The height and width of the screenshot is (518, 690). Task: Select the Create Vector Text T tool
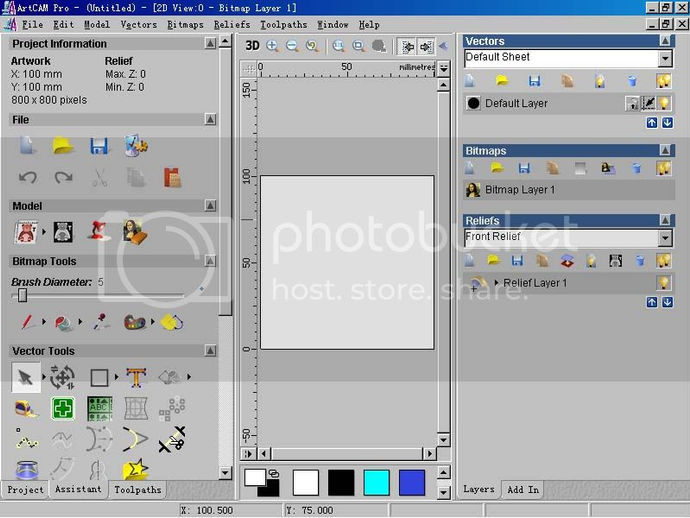coord(136,378)
